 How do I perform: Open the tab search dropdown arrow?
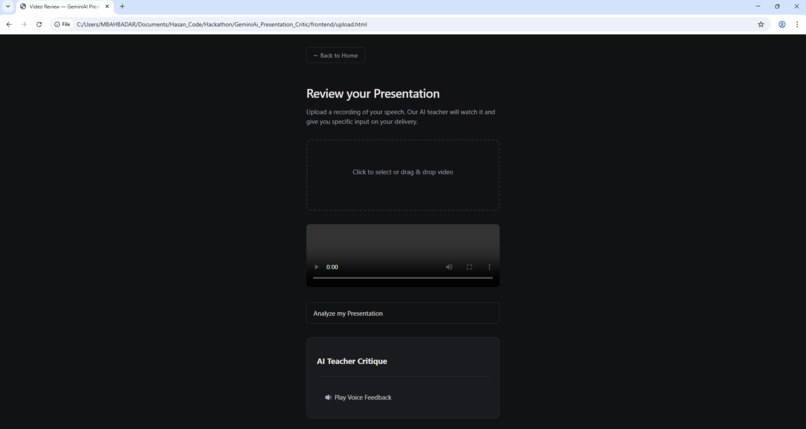click(x=8, y=7)
